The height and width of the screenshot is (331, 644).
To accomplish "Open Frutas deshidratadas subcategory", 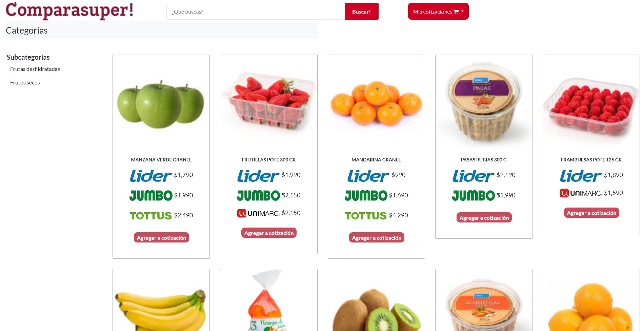I will coord(35,69).
